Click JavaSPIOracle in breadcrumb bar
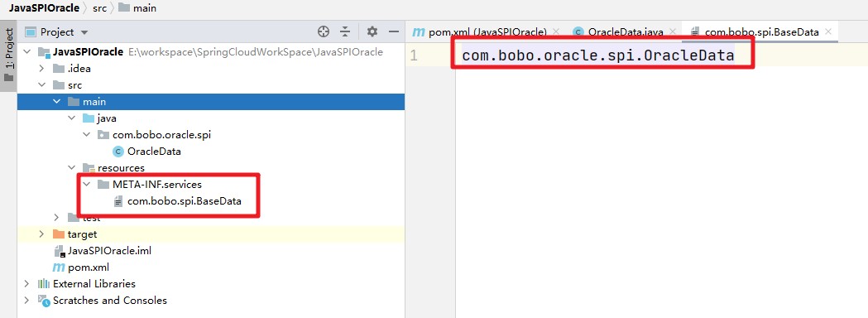Viewport: 868px width, 318px height. [x=44, y=8]
